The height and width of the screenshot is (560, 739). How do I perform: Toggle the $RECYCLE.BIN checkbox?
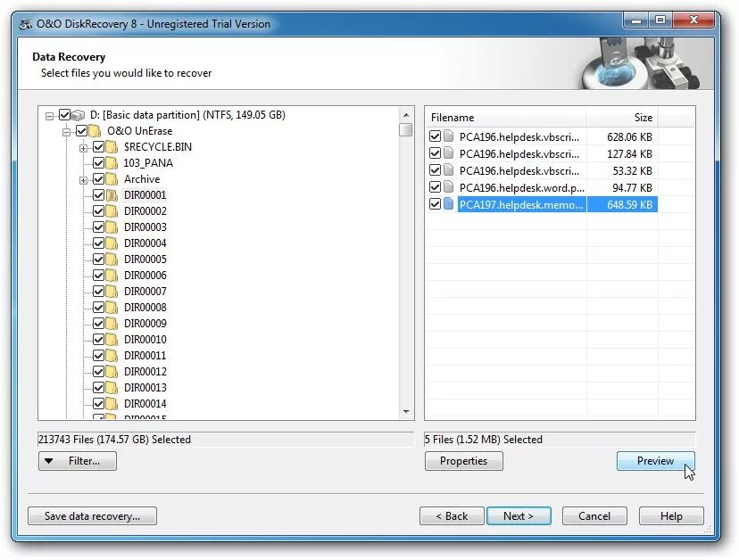point(98,147)
